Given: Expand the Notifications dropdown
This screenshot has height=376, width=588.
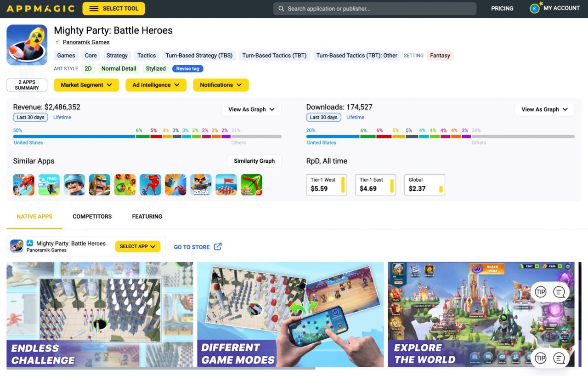Looking at the screenshot, I should coord(220,85).
